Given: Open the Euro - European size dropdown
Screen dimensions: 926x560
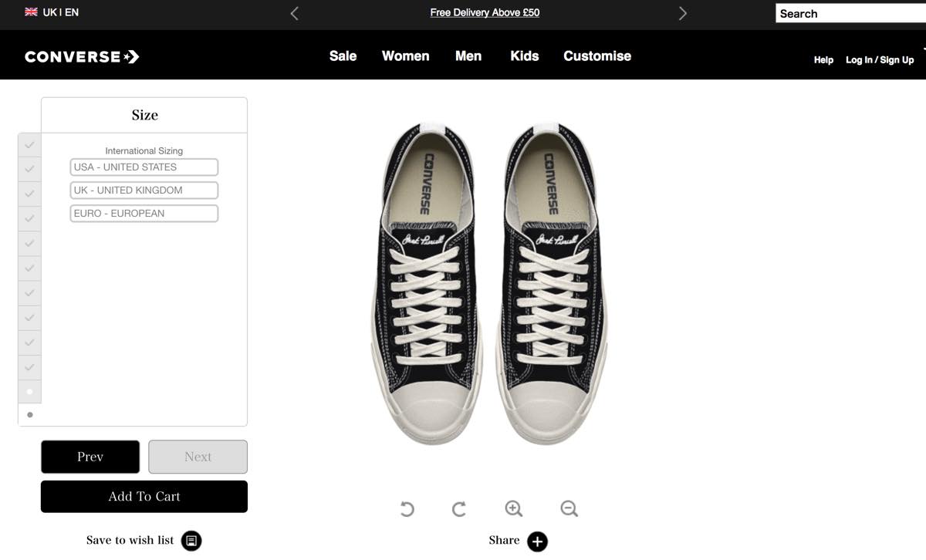Looking at the screenshot, I should pos(144,214).
